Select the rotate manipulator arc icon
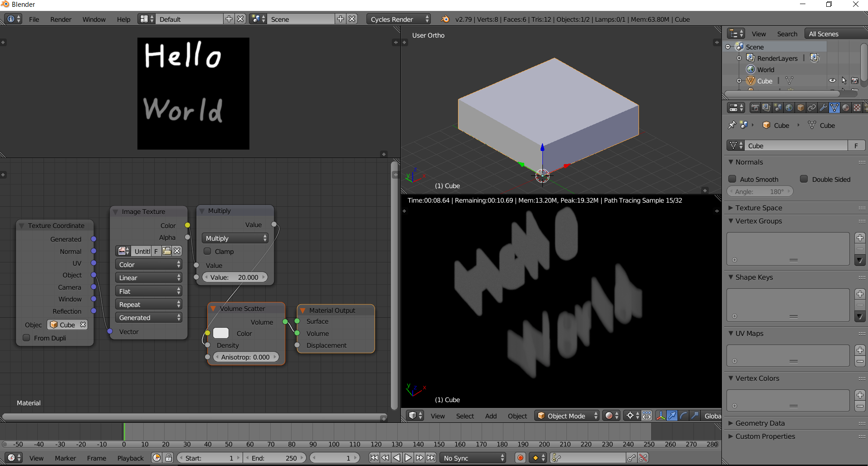The width and height of the screenshot is (868, 466). pos(683,416)
